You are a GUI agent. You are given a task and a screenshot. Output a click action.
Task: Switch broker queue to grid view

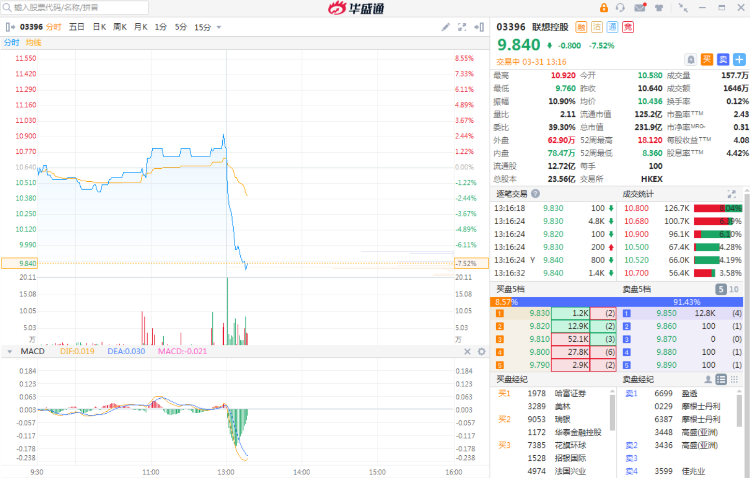(735, 380)
